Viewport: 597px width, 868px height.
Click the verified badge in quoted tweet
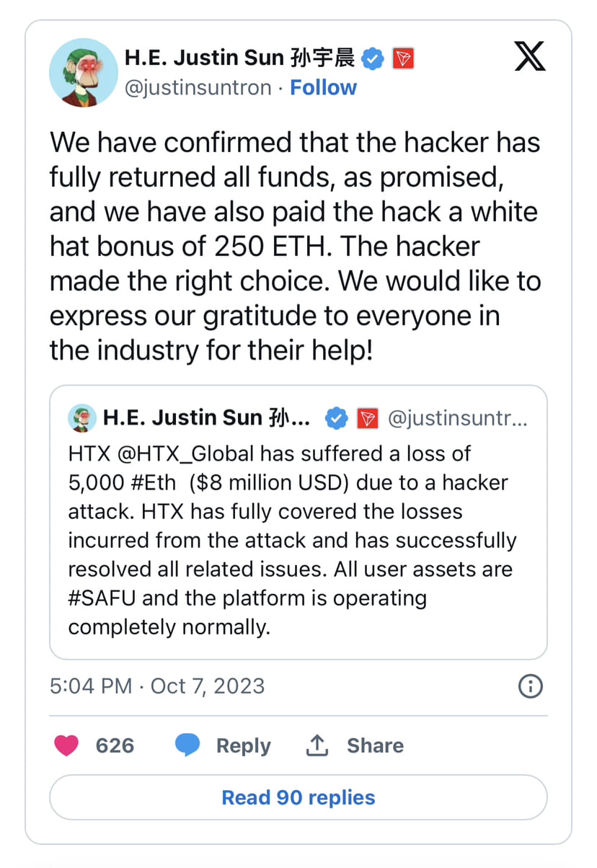pos(338,417)
